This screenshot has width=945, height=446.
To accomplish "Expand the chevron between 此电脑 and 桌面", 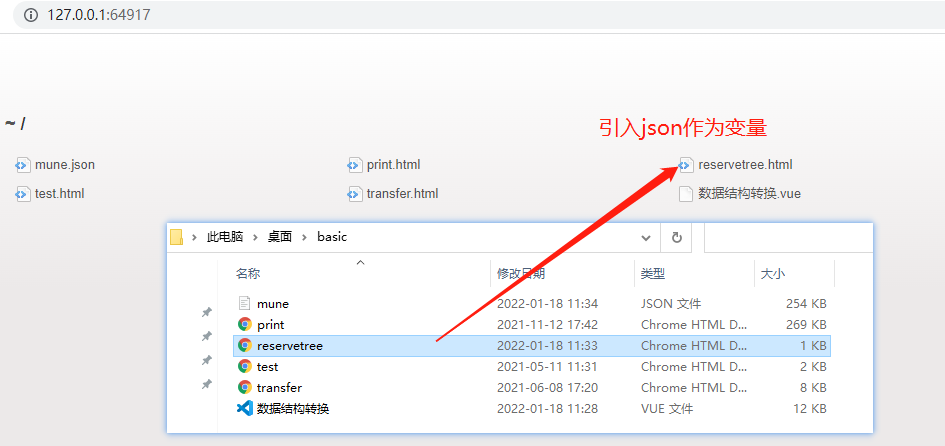I will [256, 237].
